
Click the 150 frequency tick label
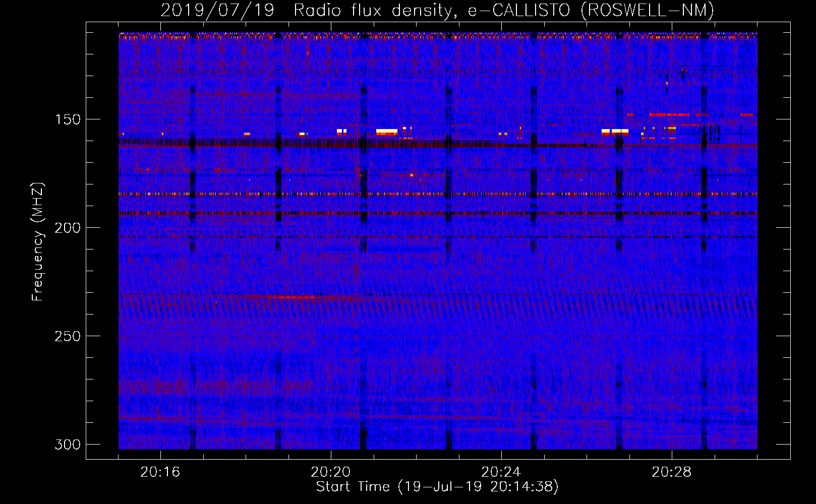[68, 119]
